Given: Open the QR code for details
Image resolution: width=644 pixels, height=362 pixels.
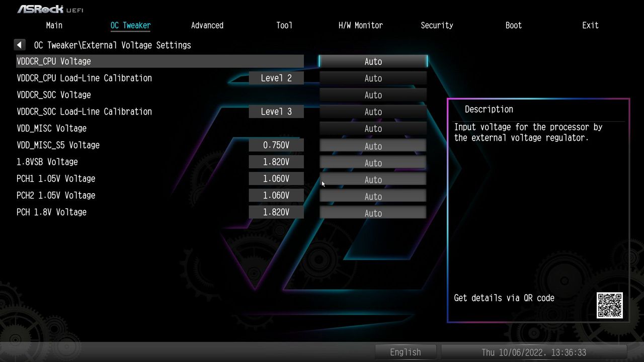Looking at the screenshot, I should pos(610,305).
